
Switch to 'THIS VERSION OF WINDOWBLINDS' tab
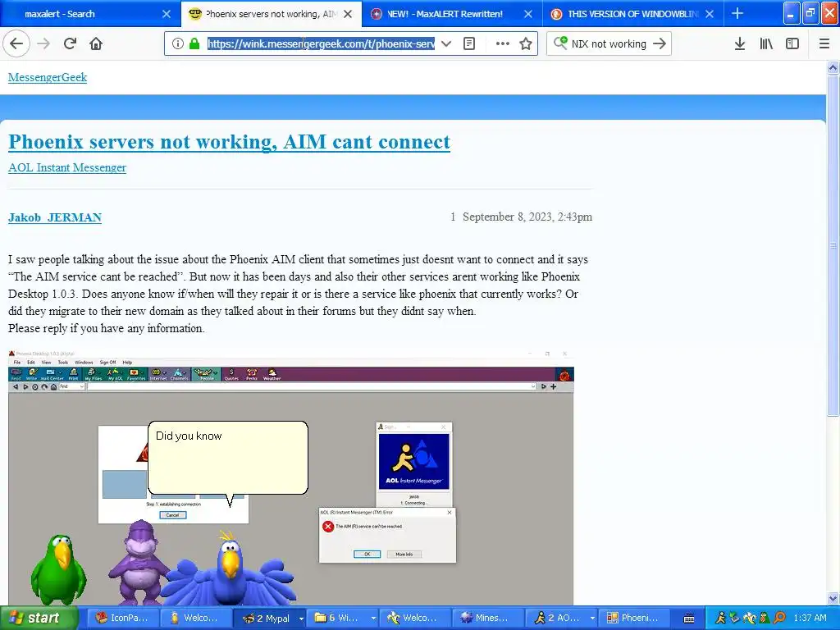pos(632,14)
